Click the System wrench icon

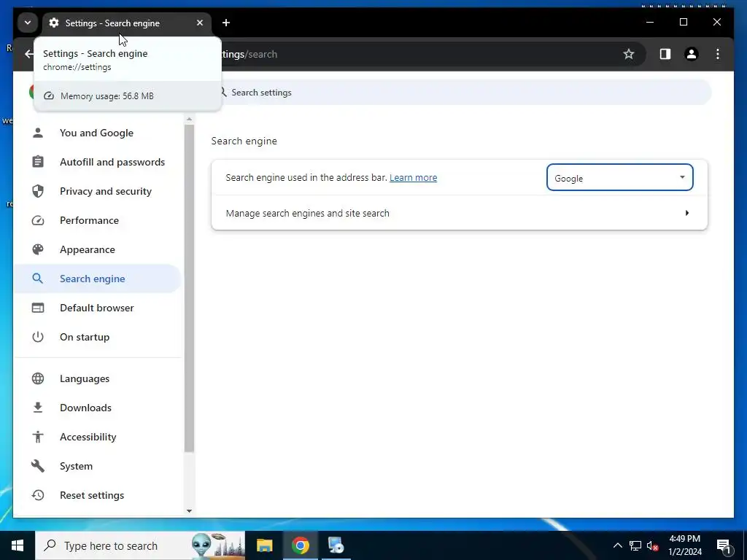click(38, 466)
